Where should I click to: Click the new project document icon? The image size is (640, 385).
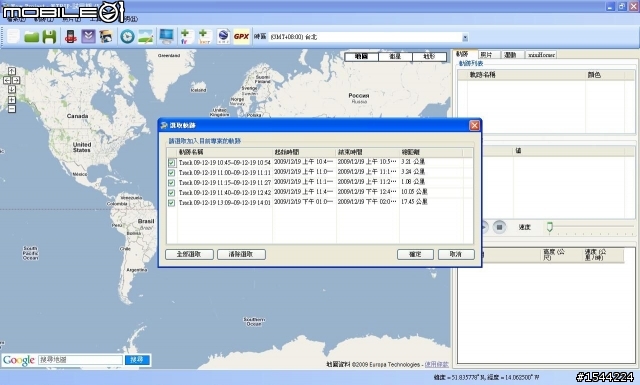(x=13, y=36)
